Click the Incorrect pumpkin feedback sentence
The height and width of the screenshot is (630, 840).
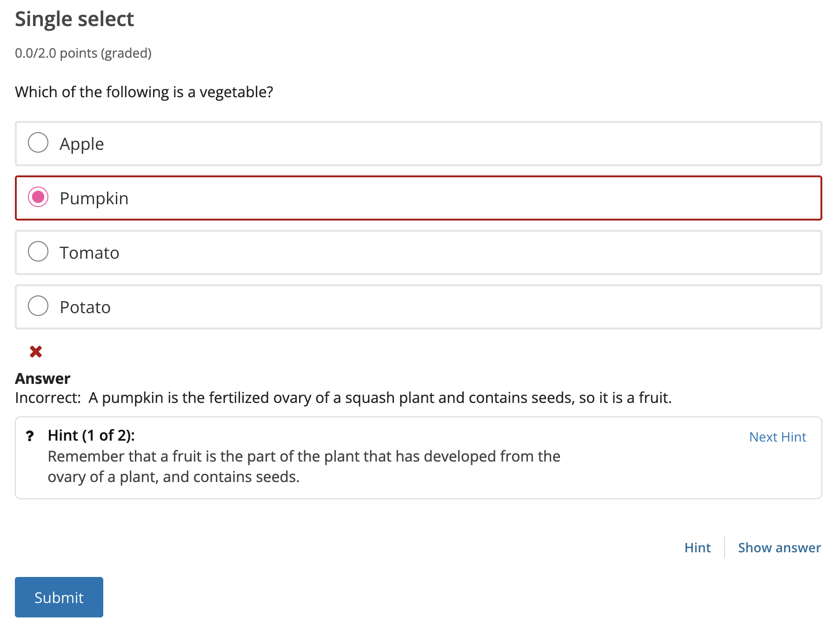[343, 398]
